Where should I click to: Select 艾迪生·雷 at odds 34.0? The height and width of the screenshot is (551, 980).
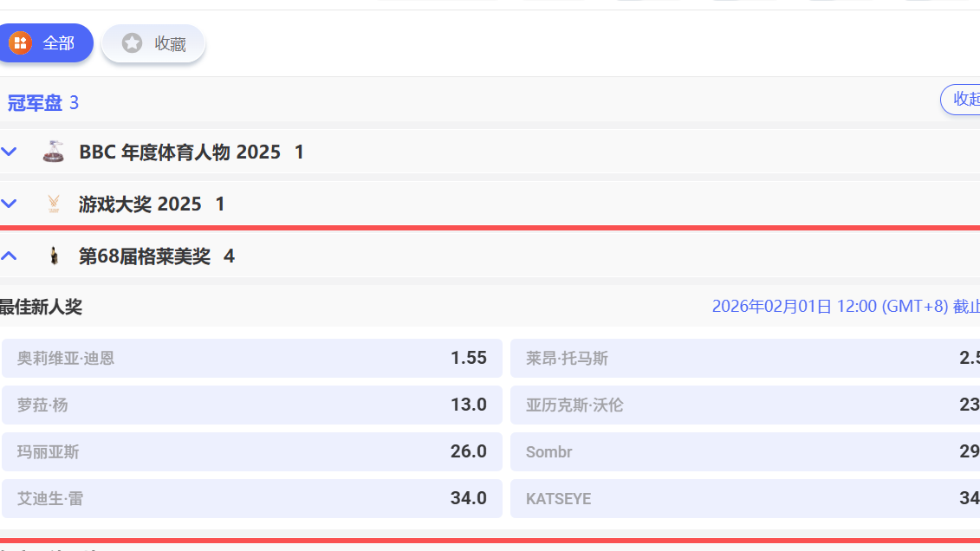point(251,498)
